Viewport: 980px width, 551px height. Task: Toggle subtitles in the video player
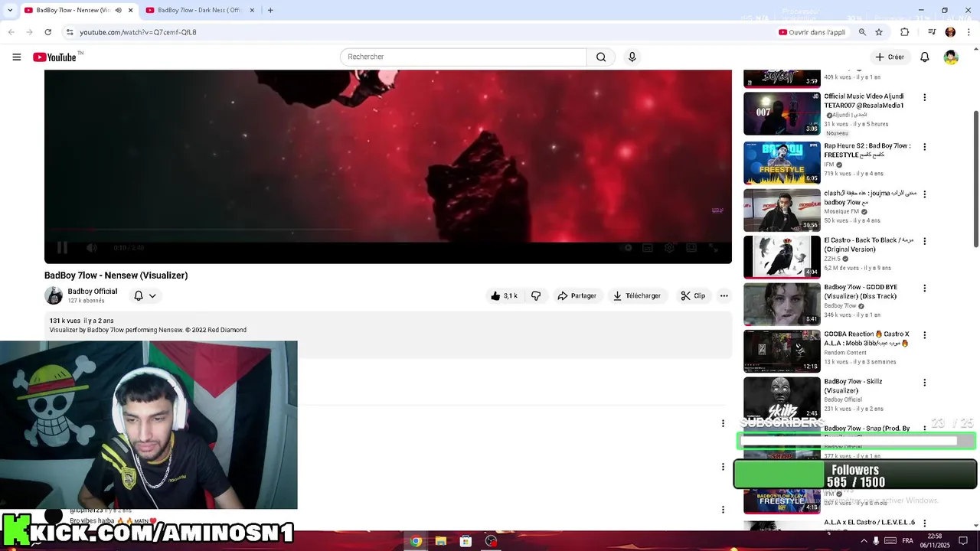(648, 247)
